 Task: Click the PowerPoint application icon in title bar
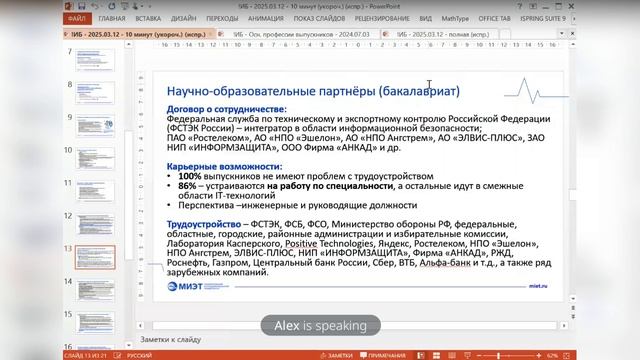69,6
